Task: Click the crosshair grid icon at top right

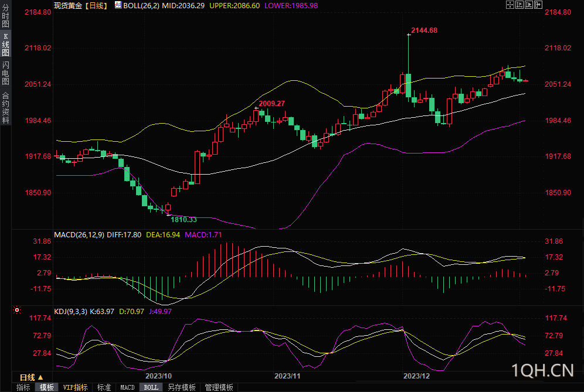Action: [510, 5]
